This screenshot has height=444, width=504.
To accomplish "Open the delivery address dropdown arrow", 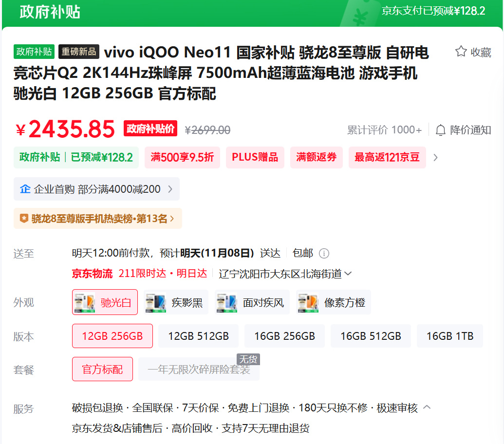I will [x=348, y=274].
